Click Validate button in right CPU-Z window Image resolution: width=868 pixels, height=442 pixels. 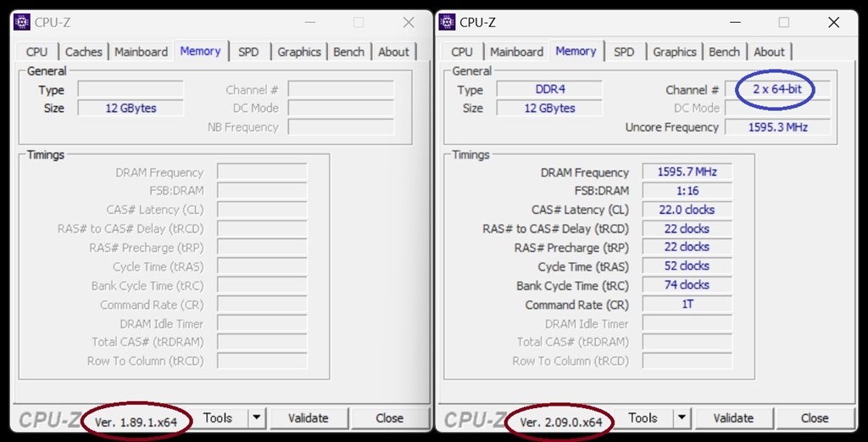pos(733,418)
